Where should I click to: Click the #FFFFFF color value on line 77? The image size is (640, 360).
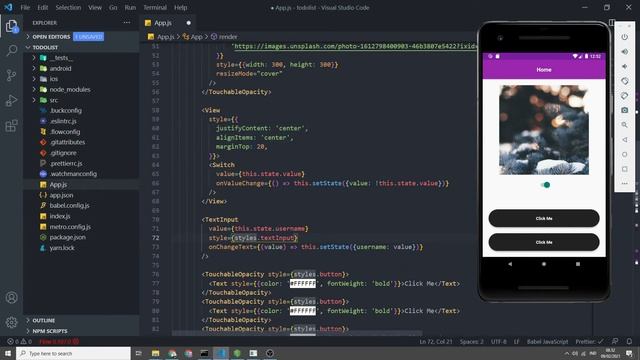302,283
